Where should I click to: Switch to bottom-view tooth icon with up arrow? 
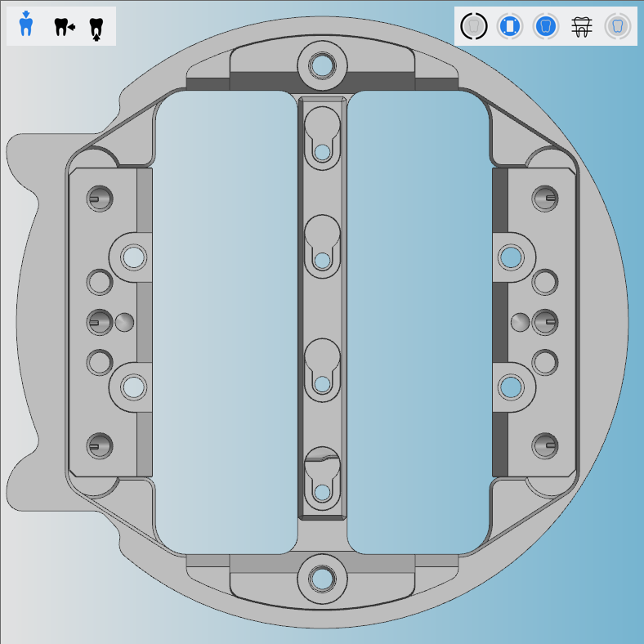[96, 29]
